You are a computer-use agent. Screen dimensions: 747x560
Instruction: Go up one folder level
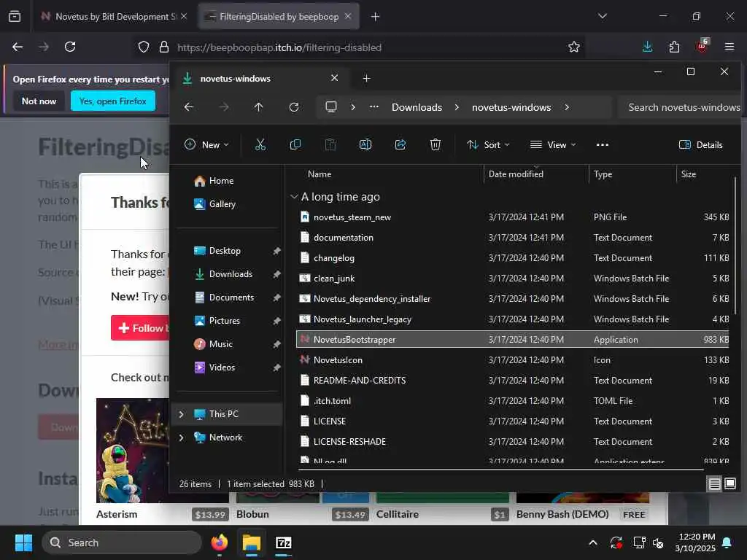point(259,107)
